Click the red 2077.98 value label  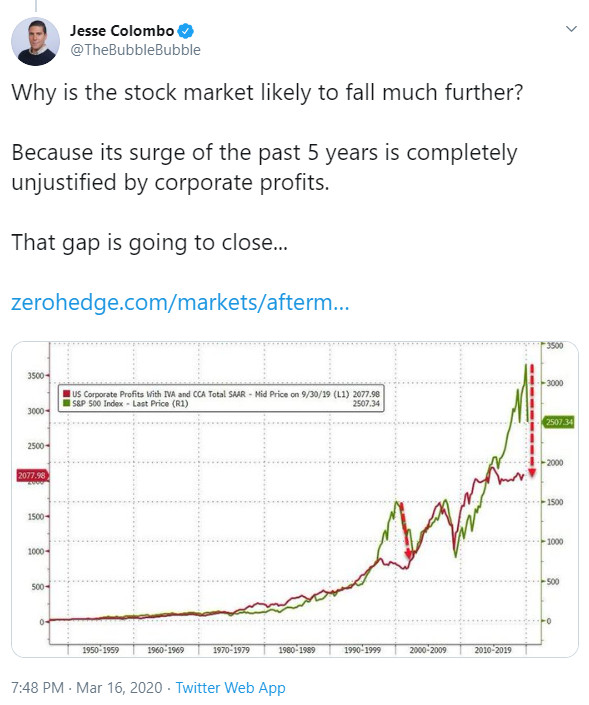32,475
